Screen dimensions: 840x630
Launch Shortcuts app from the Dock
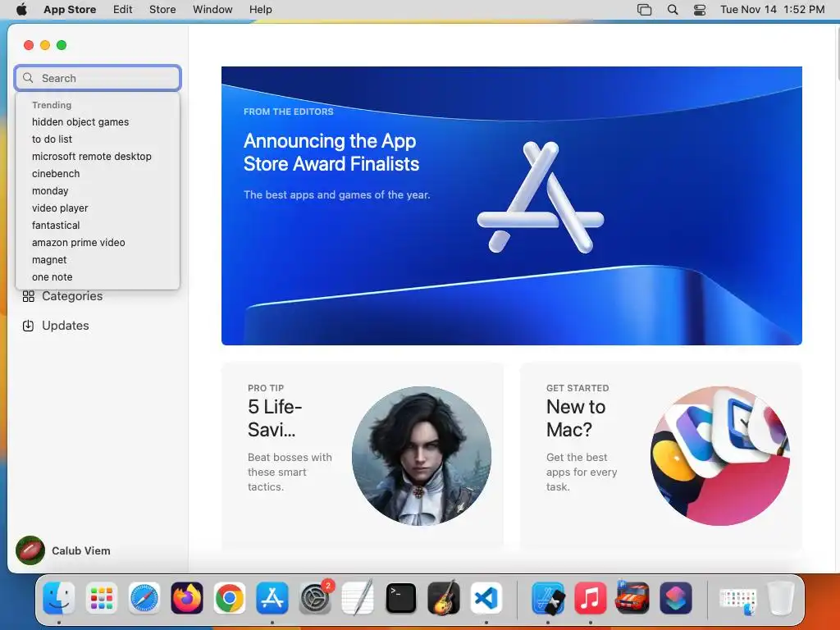pos(676,598)
